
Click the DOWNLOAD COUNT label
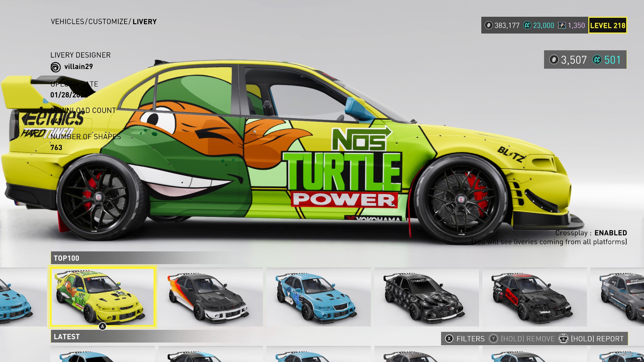tap(83, 110)
